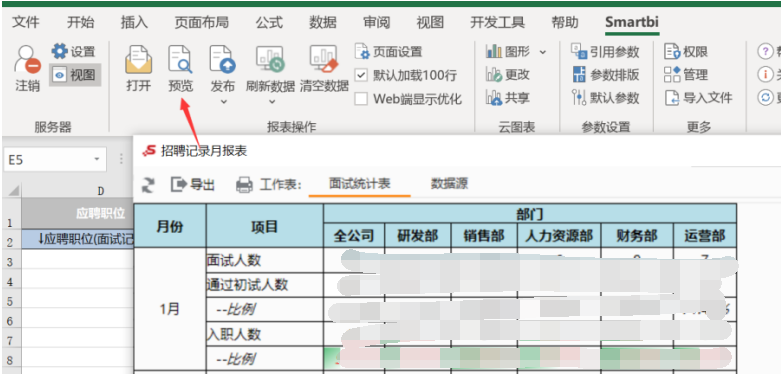The image size is (781, 379).
Task: Click the circular update icon in ribbon
Action: pyautogui.click(x=765, y=98)
